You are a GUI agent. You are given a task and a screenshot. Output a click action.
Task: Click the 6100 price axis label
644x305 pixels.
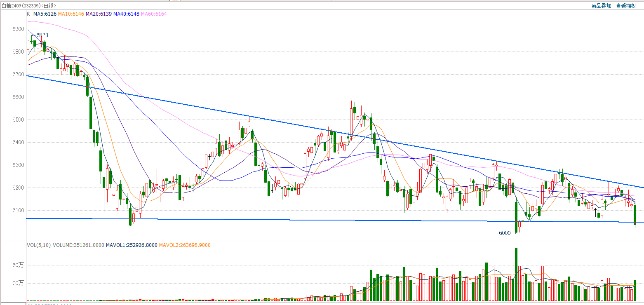pyautogui.click(x=18, y=210)
